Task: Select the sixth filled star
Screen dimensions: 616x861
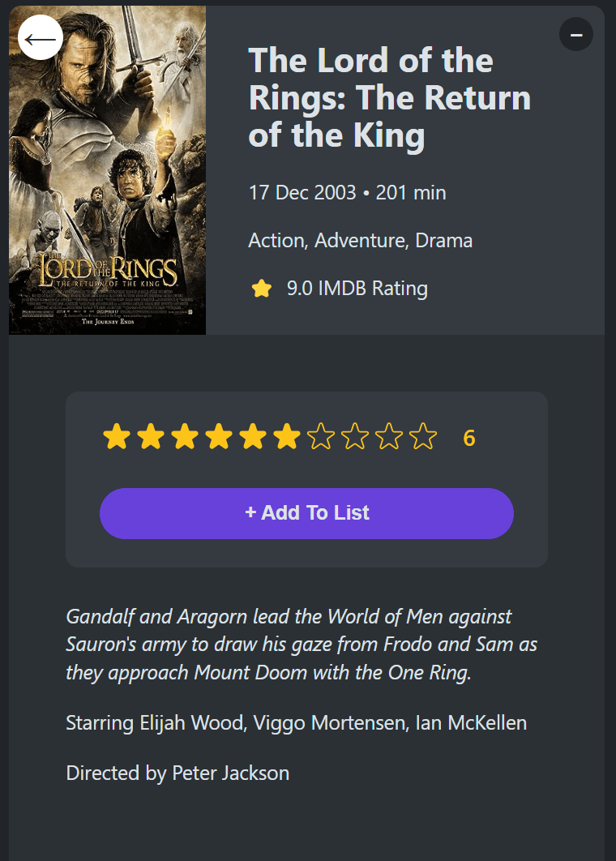Action: [x=287, y=437]
